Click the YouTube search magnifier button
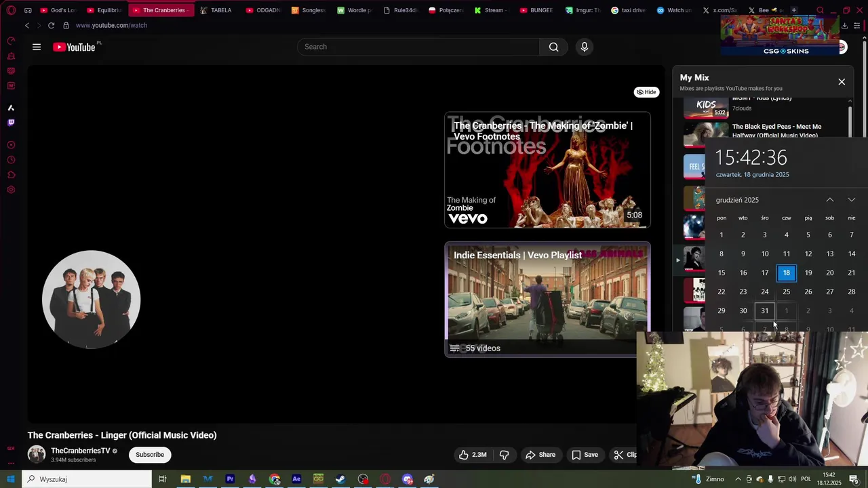The width and height of the screenshot is (868, 488). tap(553, 47)
